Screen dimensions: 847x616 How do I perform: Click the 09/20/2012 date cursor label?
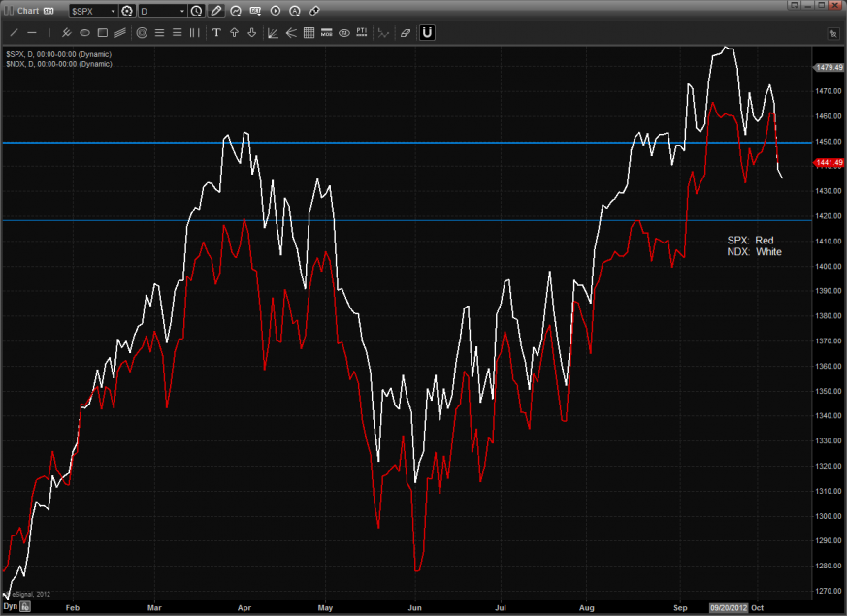729,608
